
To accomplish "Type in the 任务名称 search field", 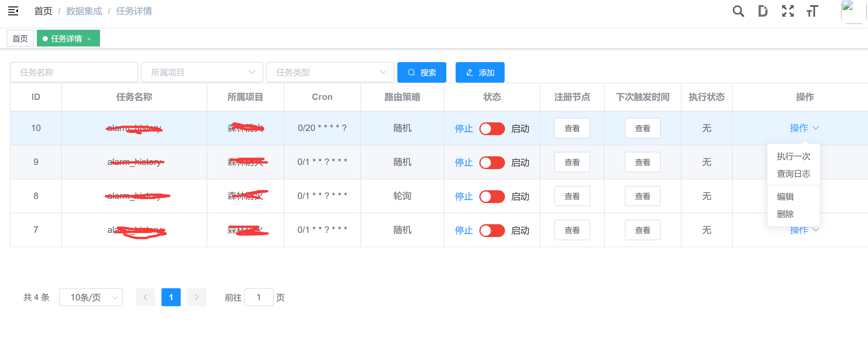I will [74, 72].
